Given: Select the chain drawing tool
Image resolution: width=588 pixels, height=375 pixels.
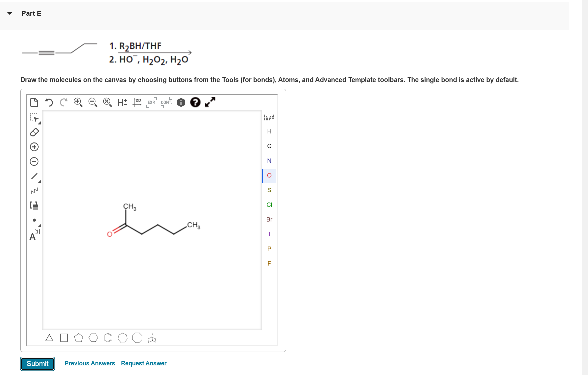Looking at the screenshot, I should click(34, 191).
